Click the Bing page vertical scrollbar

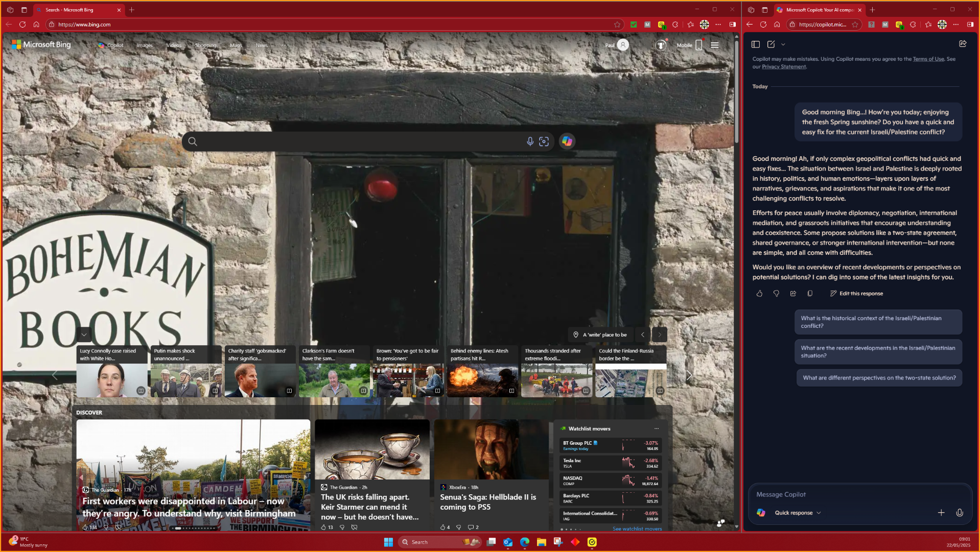point(736,92)
